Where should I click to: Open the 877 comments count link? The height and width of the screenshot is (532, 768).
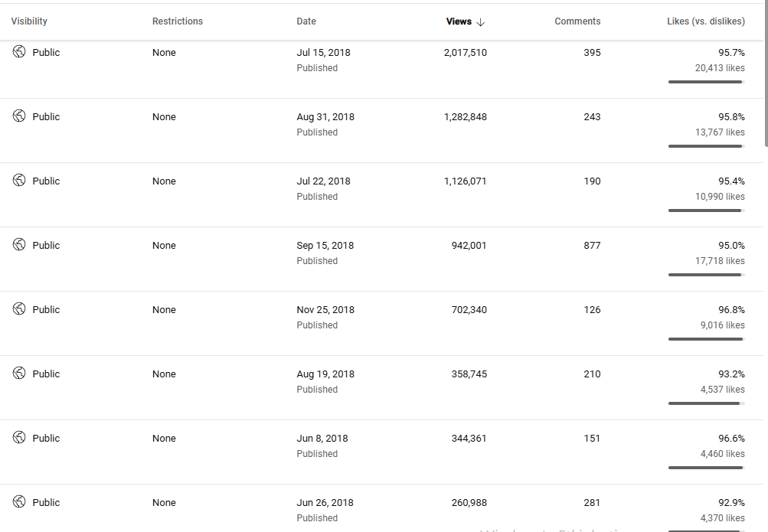pos(592,246)
